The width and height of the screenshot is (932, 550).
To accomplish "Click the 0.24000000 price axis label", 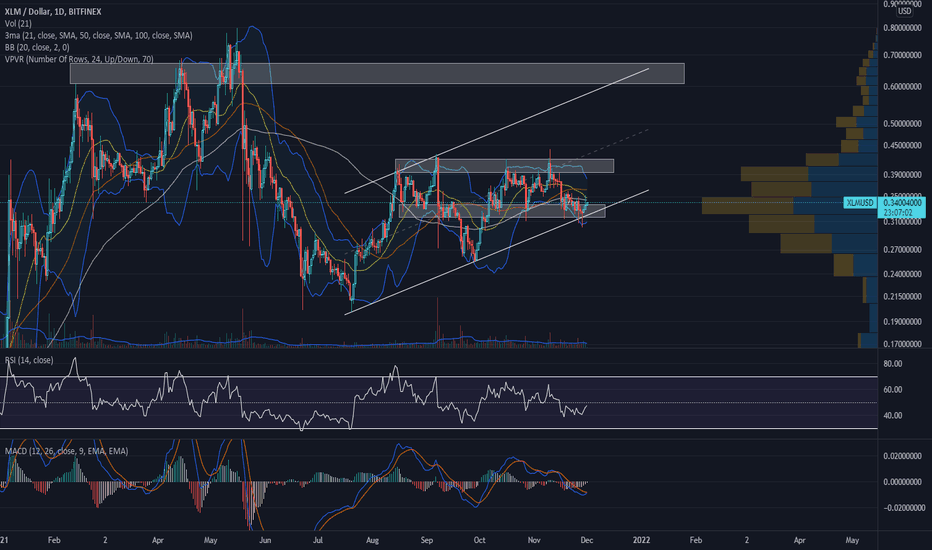I will 902,274.
